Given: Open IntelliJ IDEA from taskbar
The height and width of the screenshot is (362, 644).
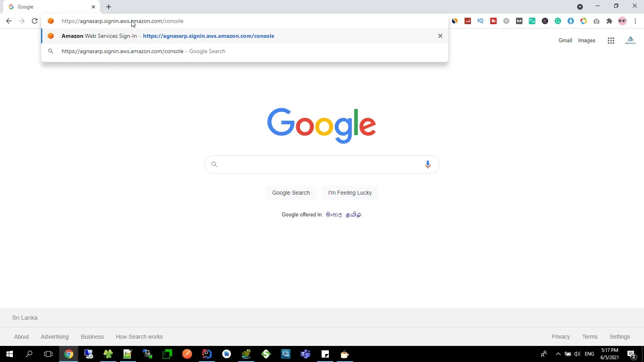Looking at the screenshot, I should 207,354.
